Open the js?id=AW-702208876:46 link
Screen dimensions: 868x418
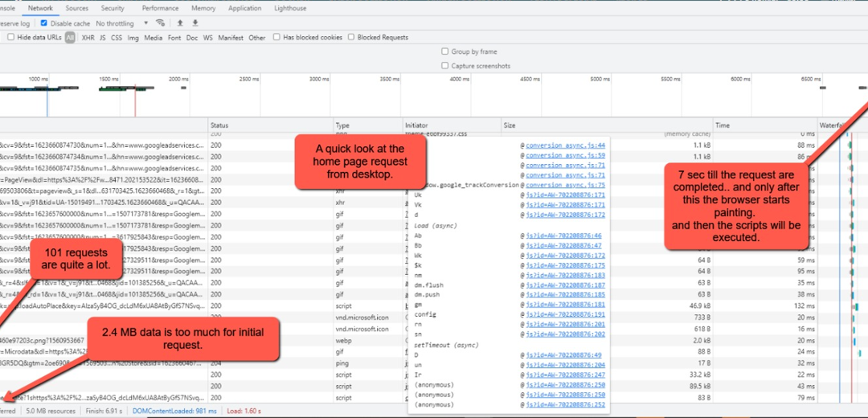(x=563, y=236)
